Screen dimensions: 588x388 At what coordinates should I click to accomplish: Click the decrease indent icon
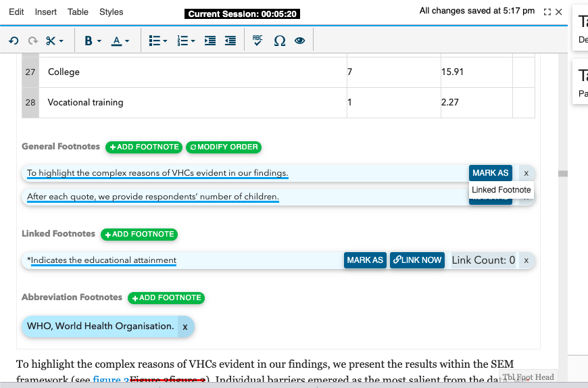tap(230, 41)
